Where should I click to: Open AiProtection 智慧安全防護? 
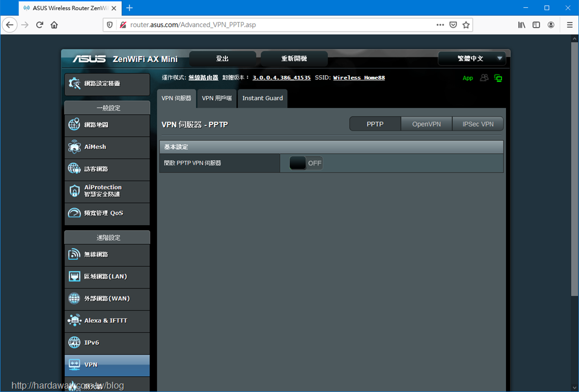(107, 191)
